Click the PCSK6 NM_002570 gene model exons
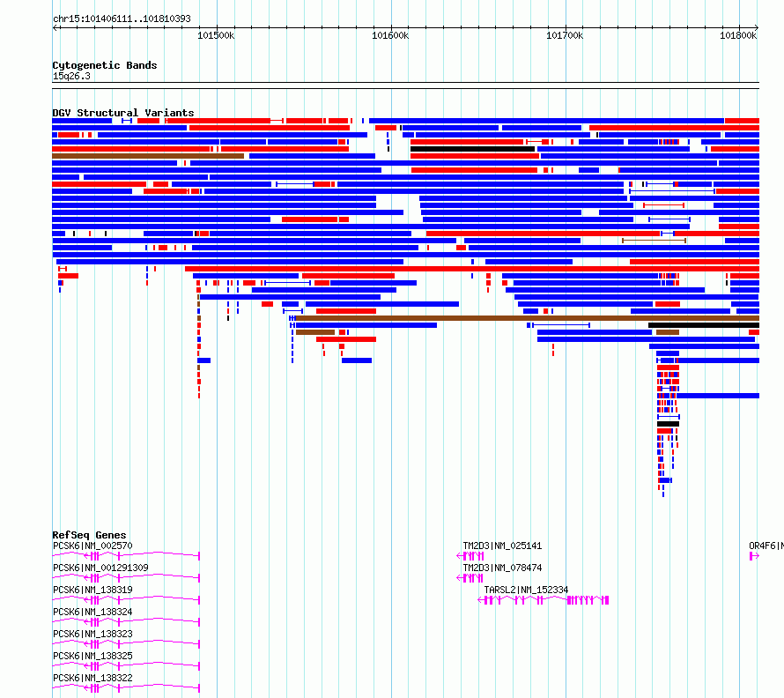 (x=126, y=556)
